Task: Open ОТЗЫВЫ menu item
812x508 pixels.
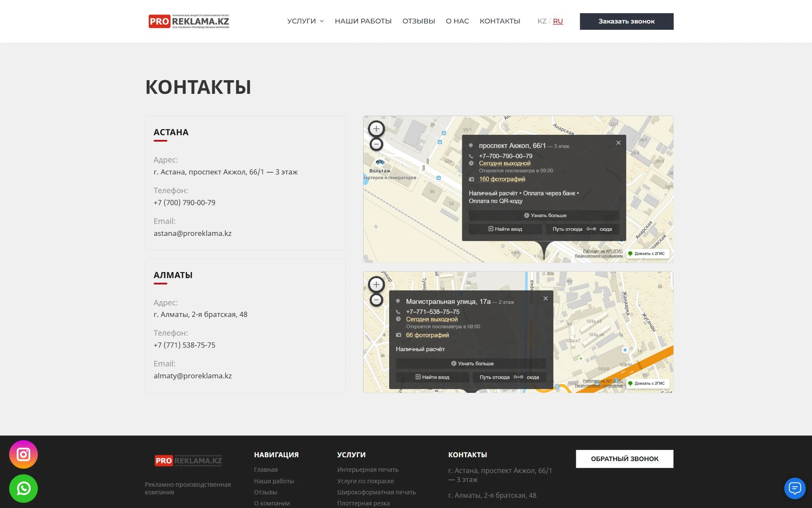Action: (419, 21)
